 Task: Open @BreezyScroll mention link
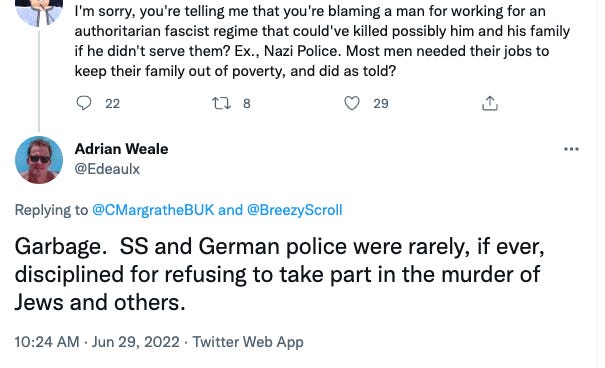pyautogui.click(x=294, y=210)
